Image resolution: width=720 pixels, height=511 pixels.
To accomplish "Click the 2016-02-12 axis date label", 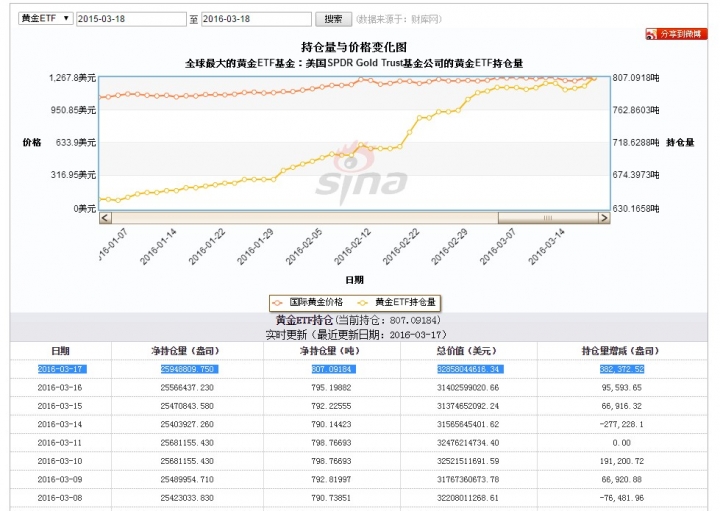I will (352, 247).
